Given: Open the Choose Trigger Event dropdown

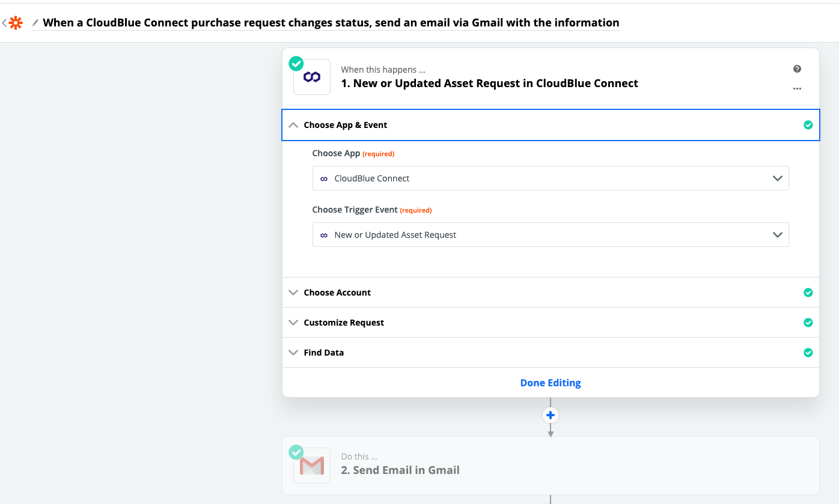Looking at the screenshot, I should click(551, 235).
